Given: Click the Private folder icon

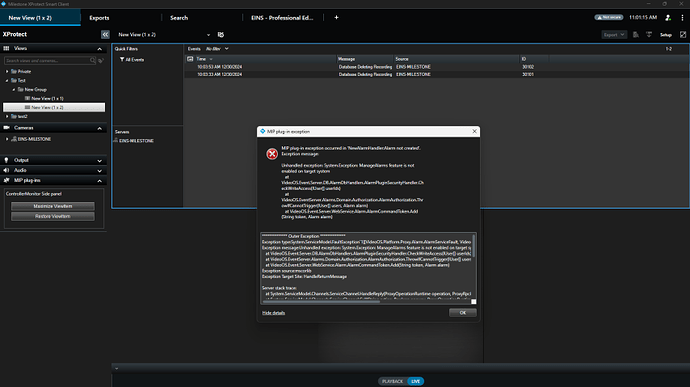Looking at the screenshot, I should point(14,71).
